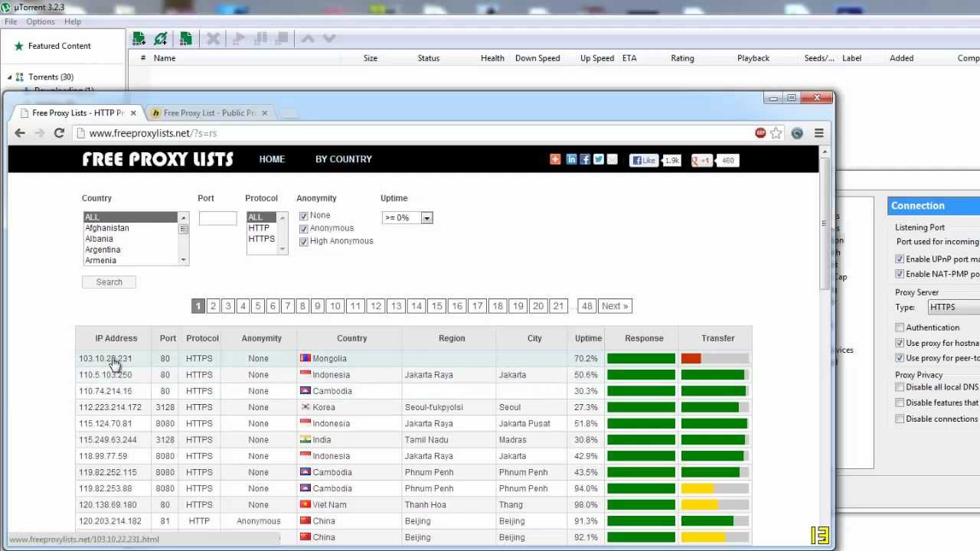Click Add Torrent from URL icon in uTorrent
980x551 pixels.
pos(161,38)
